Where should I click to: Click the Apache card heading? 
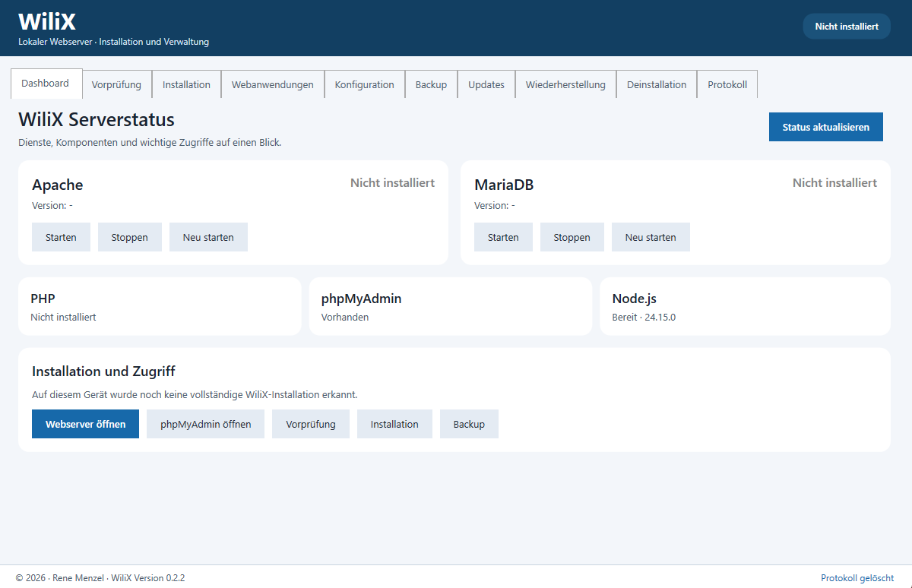(x=58, y=185)
